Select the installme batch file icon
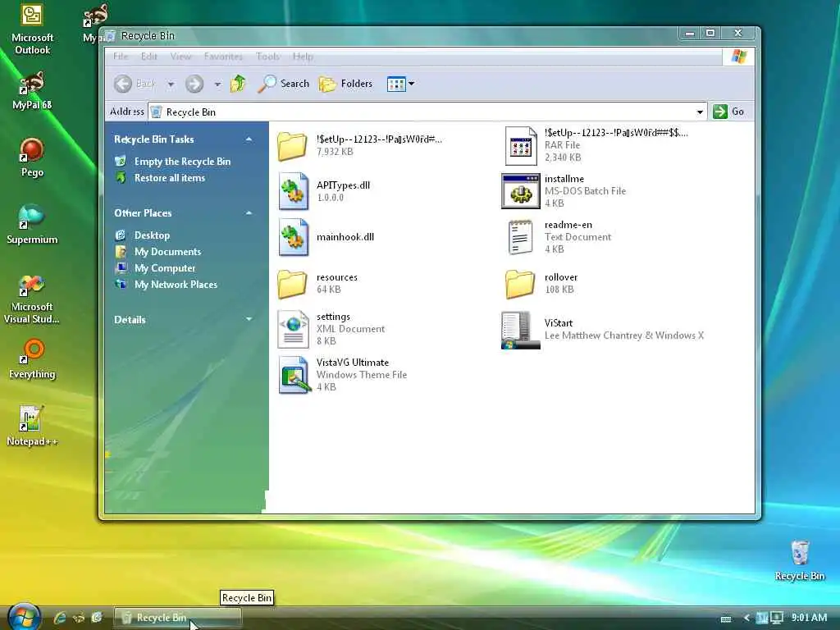Image resolution: width=840 pixels, height=630 pixels. [521, 190]
